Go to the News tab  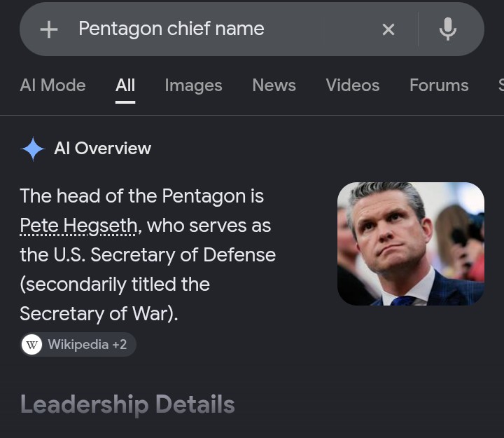point(274,85)
